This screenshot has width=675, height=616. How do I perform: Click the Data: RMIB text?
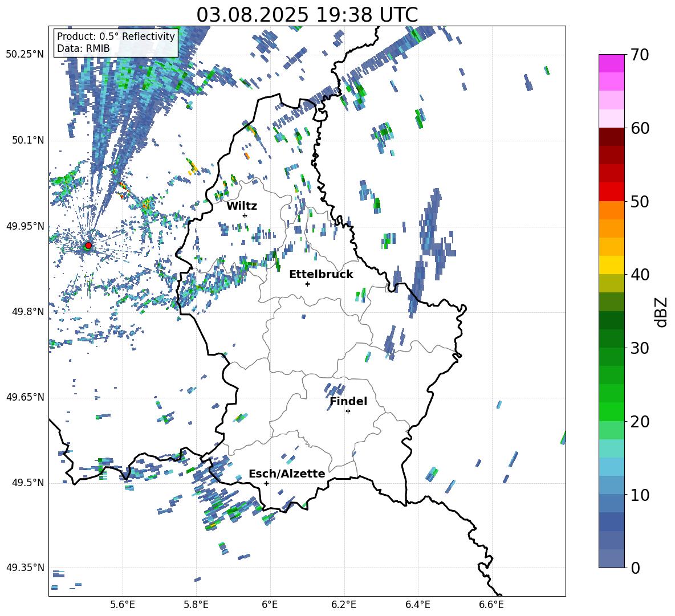83,48
